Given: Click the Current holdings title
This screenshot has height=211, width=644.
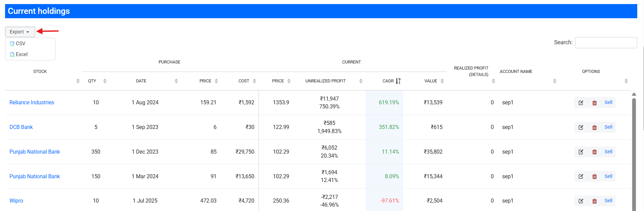Looking at the screenshot, I should 39,11.
